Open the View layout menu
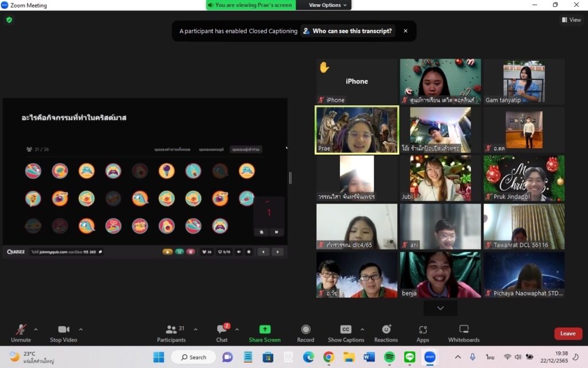 click(571, 20)
